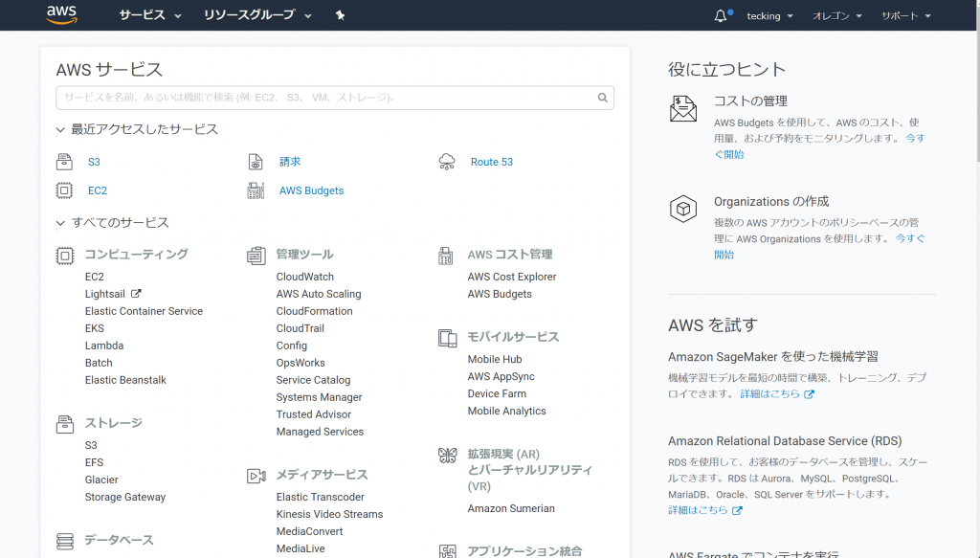Viewport: 980px width, 558px height.
Task: Open MediaConvert service
Action: point(309,532)
